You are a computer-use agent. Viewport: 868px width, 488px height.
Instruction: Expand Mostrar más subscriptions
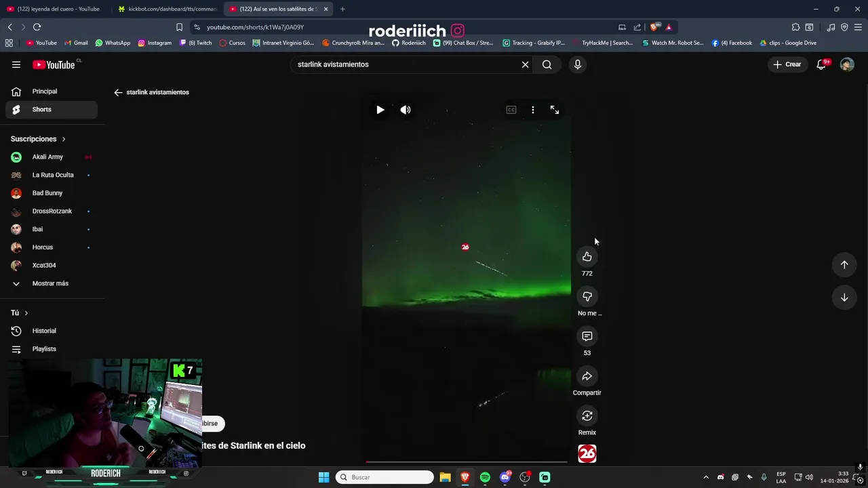pos(52,283)
